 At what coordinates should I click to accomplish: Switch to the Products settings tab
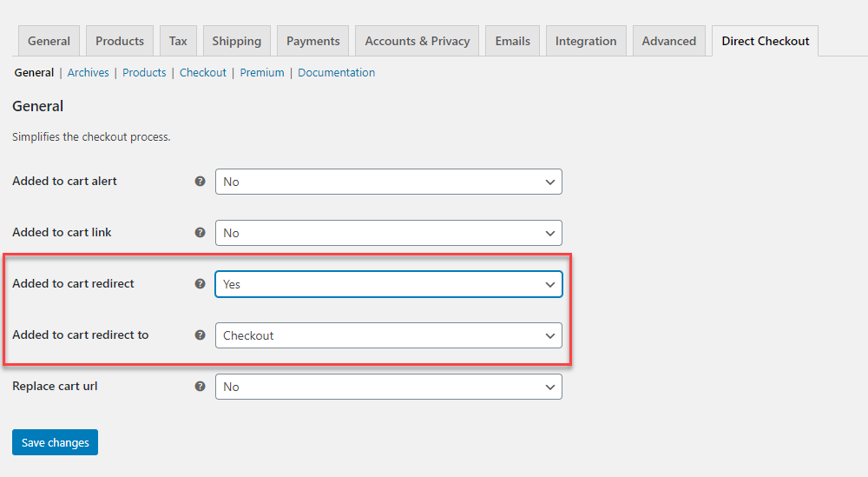click(x=120, y=41)
